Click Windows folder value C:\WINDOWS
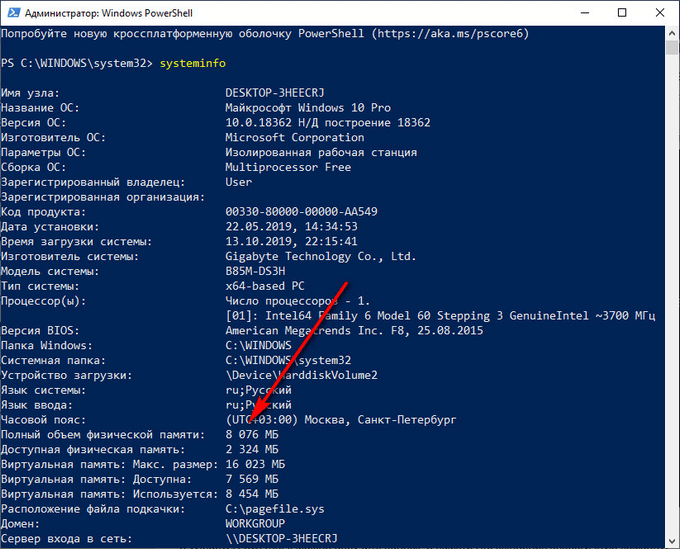Viewport: 680px width, 549px height. click(258, 345)
